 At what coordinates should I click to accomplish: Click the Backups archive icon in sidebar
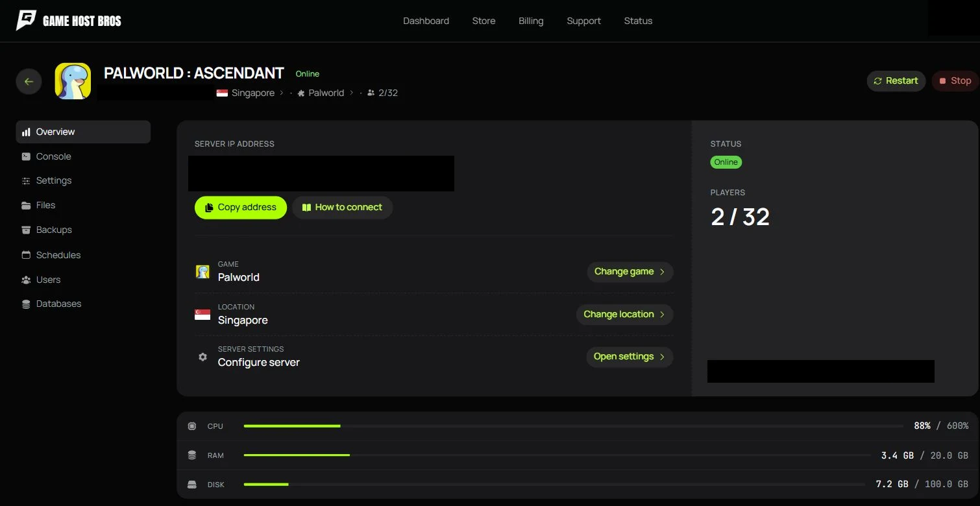click(x=26, y=230)
